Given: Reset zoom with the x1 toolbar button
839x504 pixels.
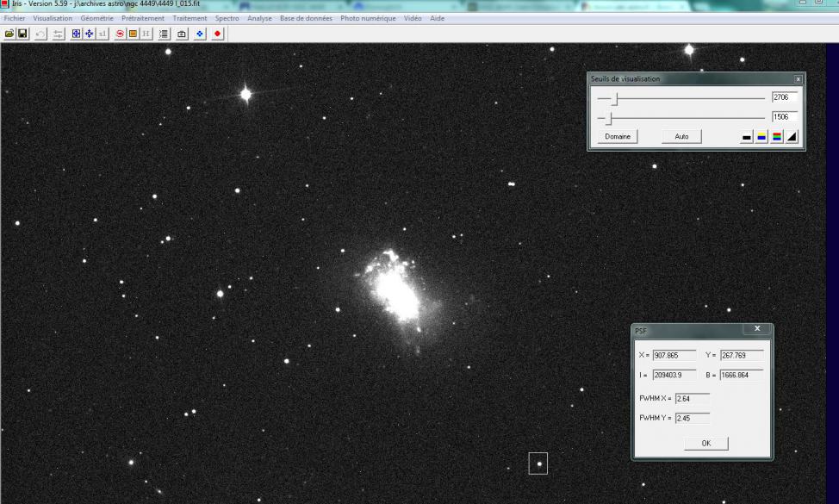Looking at the screenshot, I should [103, 34].
